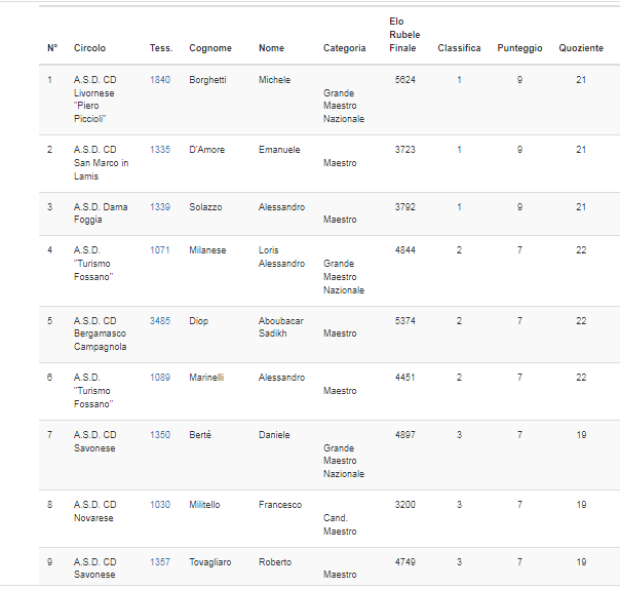
Task: Click Classifica value 1 in Borghetti's row
Action: (x=459, y=79)
